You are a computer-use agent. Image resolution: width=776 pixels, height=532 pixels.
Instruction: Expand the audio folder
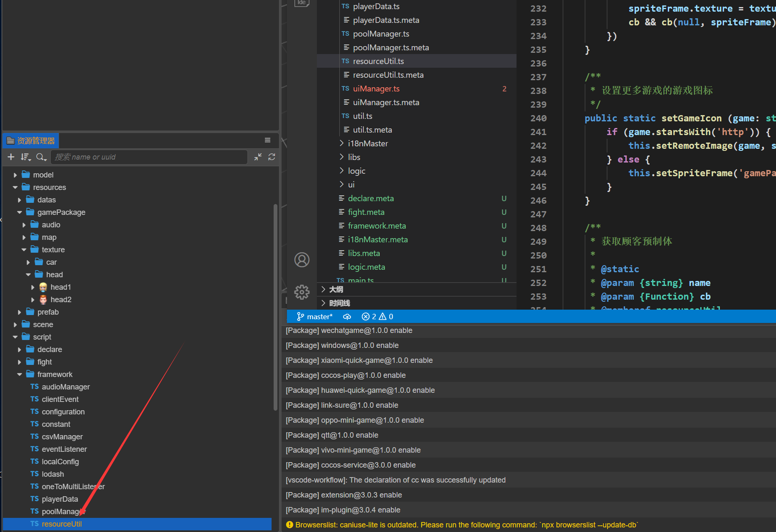tap(24, 225)
